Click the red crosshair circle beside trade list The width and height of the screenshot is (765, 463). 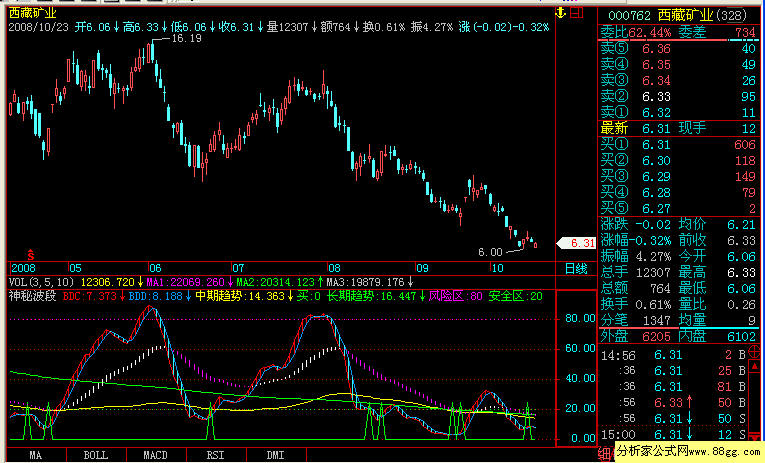[x=754, y=351]
